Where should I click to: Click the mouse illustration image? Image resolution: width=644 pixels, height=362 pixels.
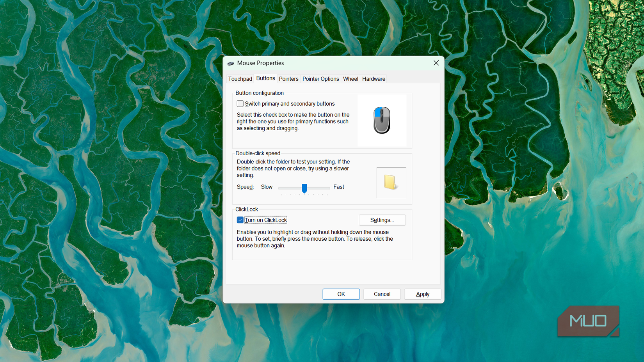tap(382, 120)
